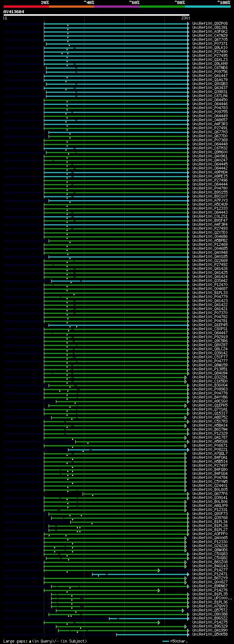
Task: Open hit UniRef100_Q40961
Action: click(x=210, y=156)
